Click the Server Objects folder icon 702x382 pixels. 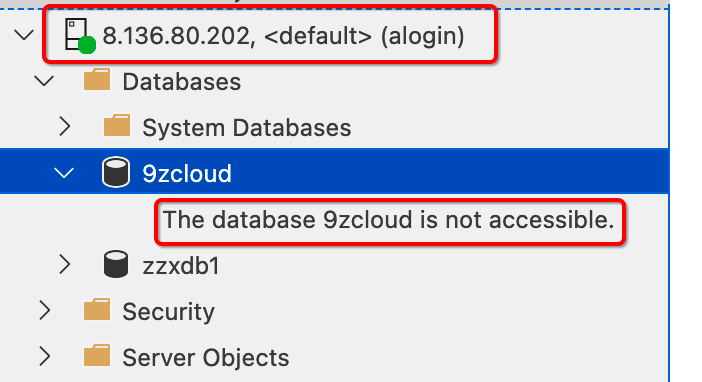97,356
